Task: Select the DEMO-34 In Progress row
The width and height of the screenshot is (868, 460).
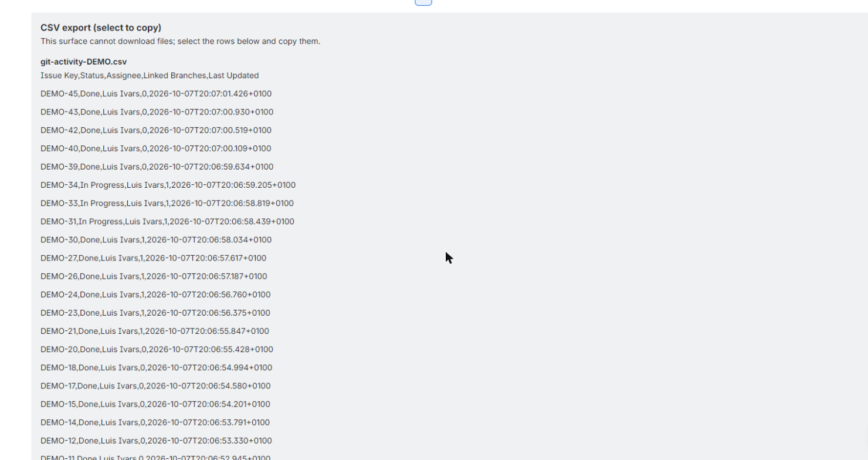Action: coord(168,185)
